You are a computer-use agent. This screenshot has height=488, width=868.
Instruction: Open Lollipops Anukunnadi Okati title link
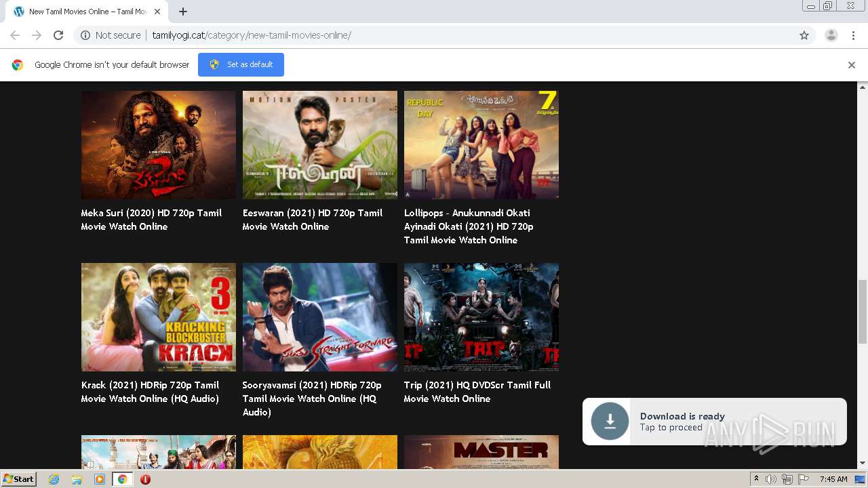coord(469,226)
